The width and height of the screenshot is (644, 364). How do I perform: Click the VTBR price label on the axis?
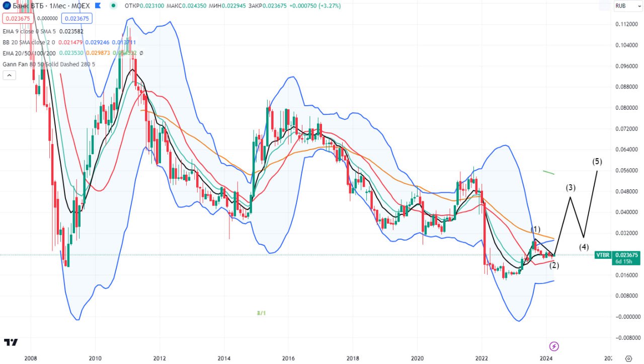603,255
